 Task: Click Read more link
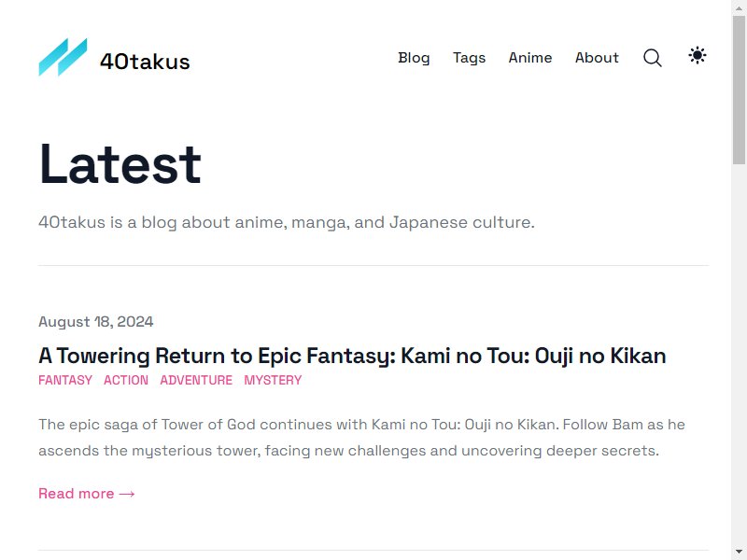87,494
